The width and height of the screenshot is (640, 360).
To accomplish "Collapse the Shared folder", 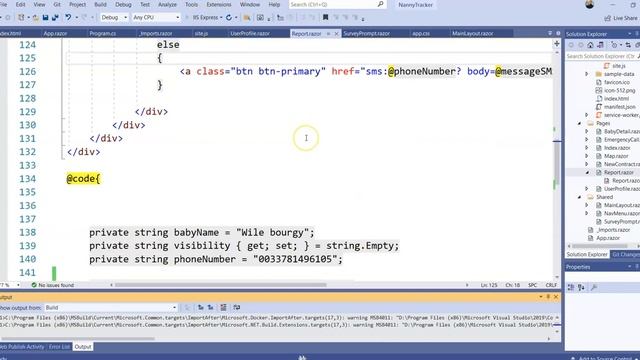I will 580,197.
